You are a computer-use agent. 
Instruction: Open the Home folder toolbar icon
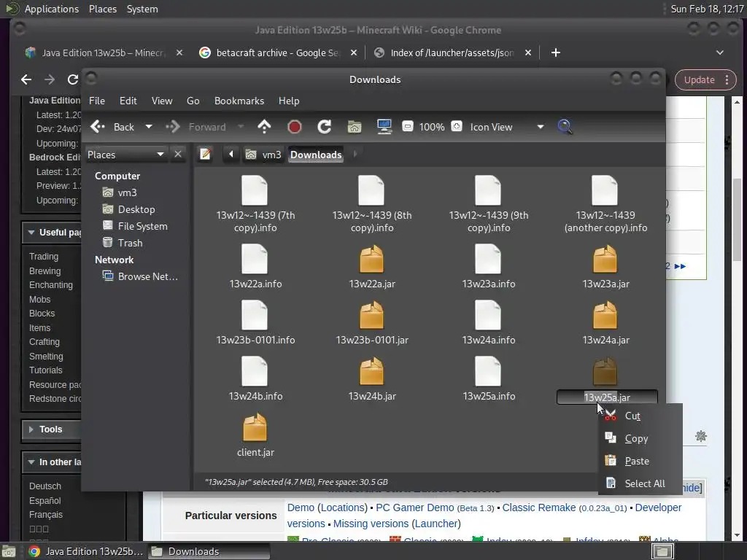pos(355,127)
